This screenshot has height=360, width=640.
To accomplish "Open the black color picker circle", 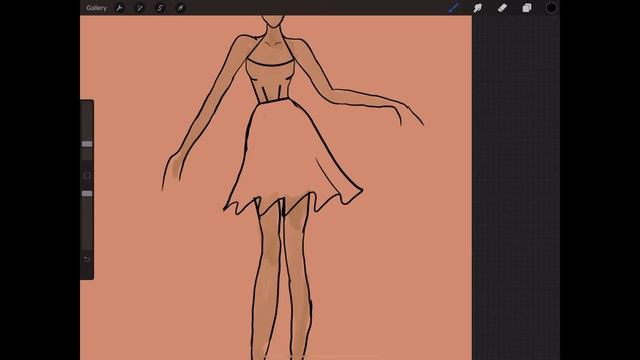I will pyautogui.click(x=551, y=8).
